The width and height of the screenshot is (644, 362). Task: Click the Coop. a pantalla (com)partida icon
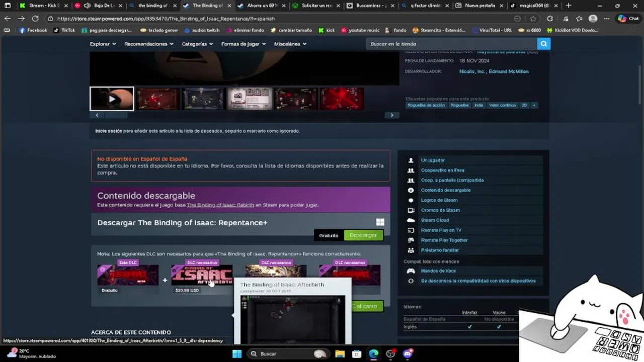[x=411, y=180]
